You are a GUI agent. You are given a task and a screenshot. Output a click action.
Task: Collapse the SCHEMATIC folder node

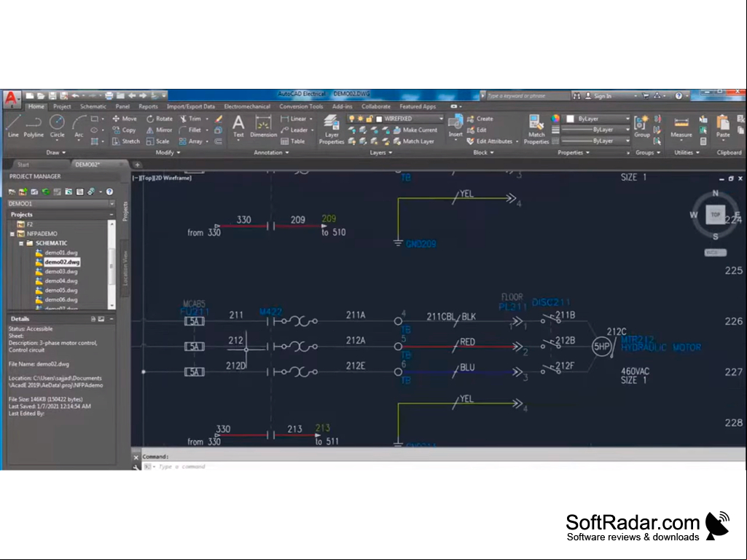tap(21, 243)
